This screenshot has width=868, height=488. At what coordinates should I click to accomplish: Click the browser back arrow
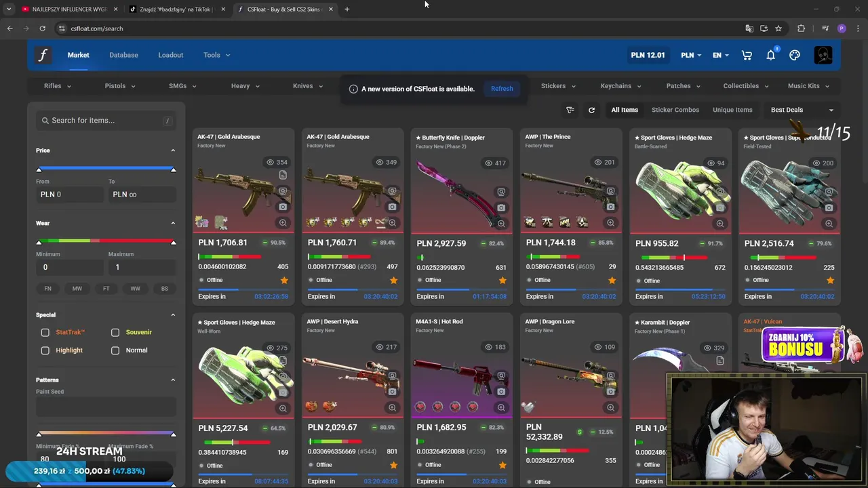(x=9, y=28)
